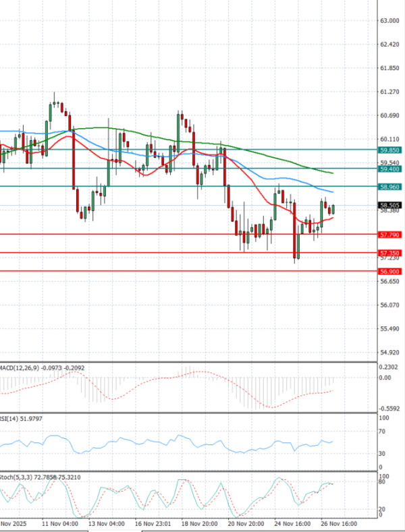Click the 16 Nov 23:01 time axis label
The image size is (405, 532).
153,523
